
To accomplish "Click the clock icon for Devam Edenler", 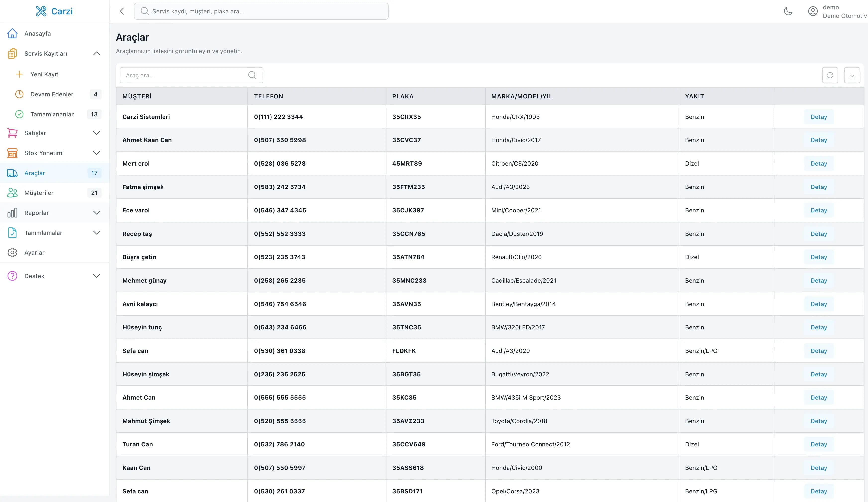I will [x=19, y=94].
